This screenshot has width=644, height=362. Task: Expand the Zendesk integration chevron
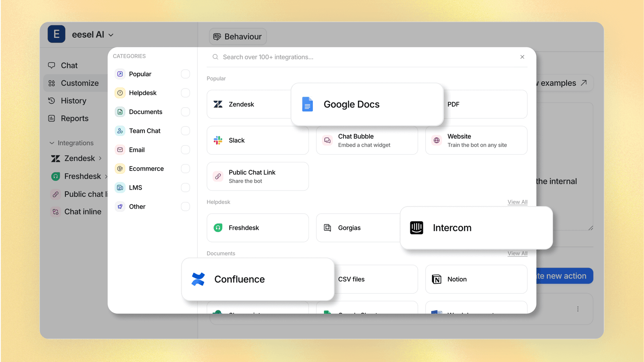(100, 158)
